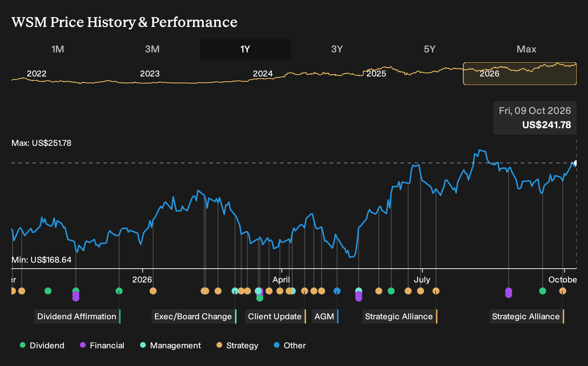
Task: Select the highlighted 2026 range in overview chart
Action: pos(520,74)
